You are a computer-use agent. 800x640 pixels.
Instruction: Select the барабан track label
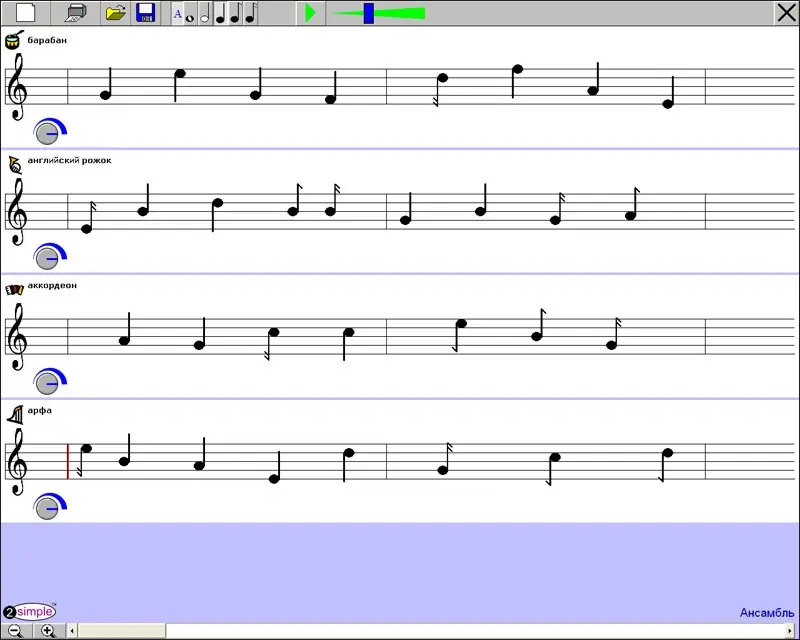pyautogui.click(x=47, y=40)
